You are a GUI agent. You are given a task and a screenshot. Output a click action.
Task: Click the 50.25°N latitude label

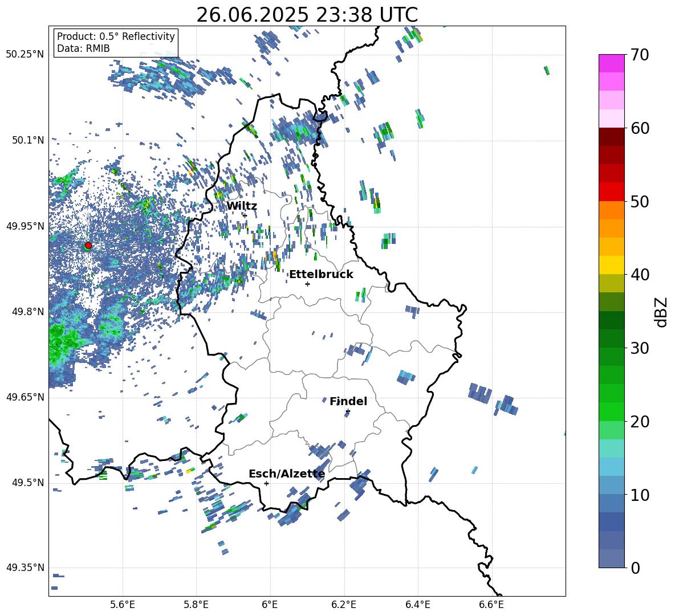25,55
